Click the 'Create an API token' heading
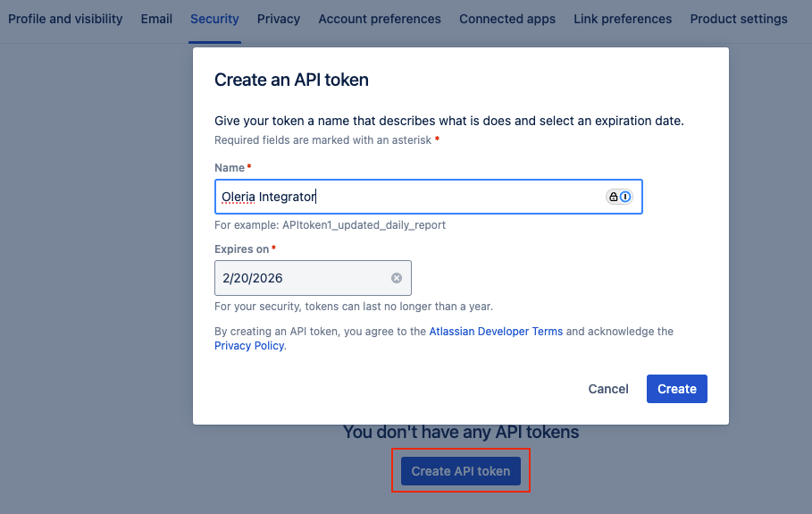 point(291,80)
